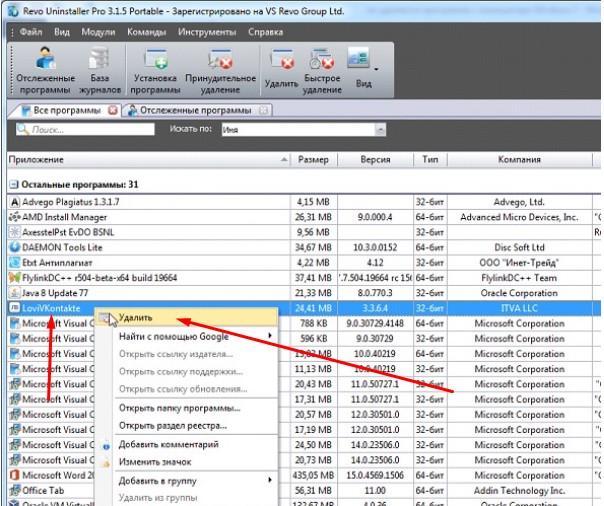This screenshot has height=506, width=604.
Task: Select the Office Tab row icon
Action: click(14, 491)
